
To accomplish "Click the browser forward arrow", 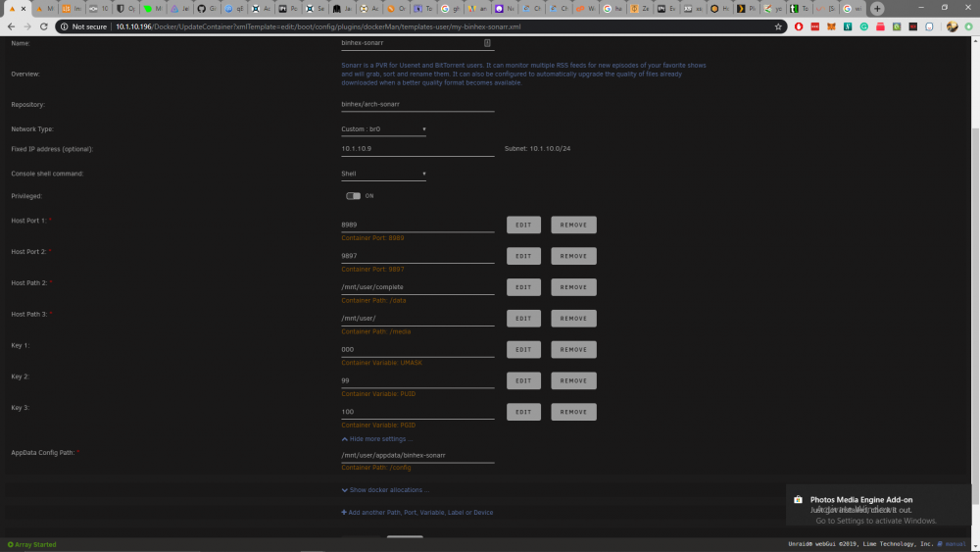I will click(26, 26).
